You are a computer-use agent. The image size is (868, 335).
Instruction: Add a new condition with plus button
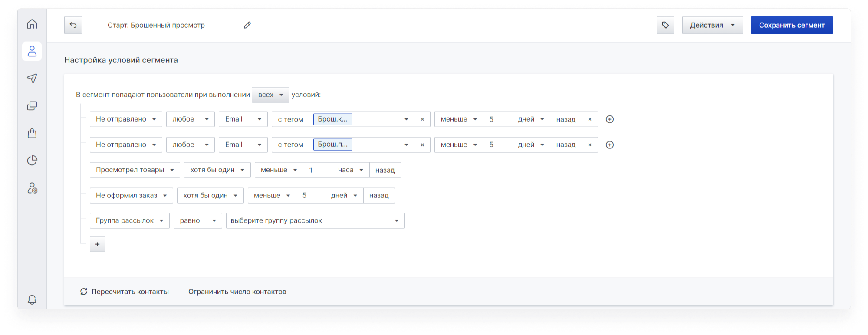[x=98, y=244]
